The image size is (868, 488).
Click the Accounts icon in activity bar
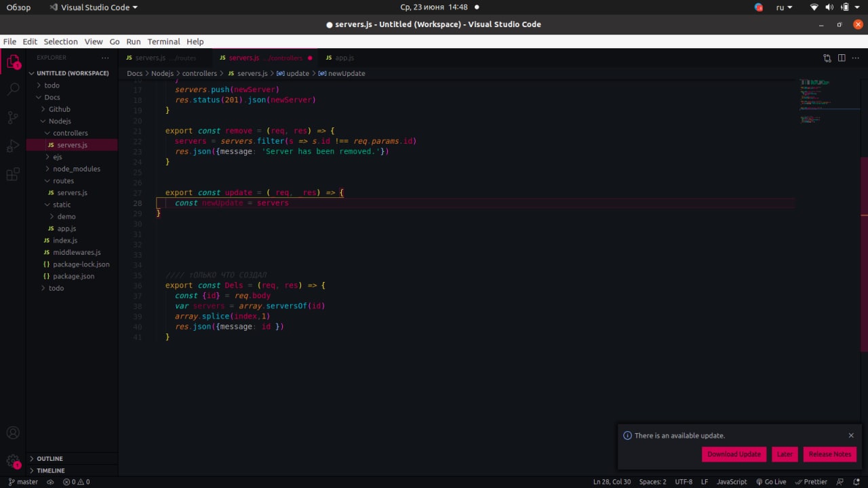[x=13, y=433]
